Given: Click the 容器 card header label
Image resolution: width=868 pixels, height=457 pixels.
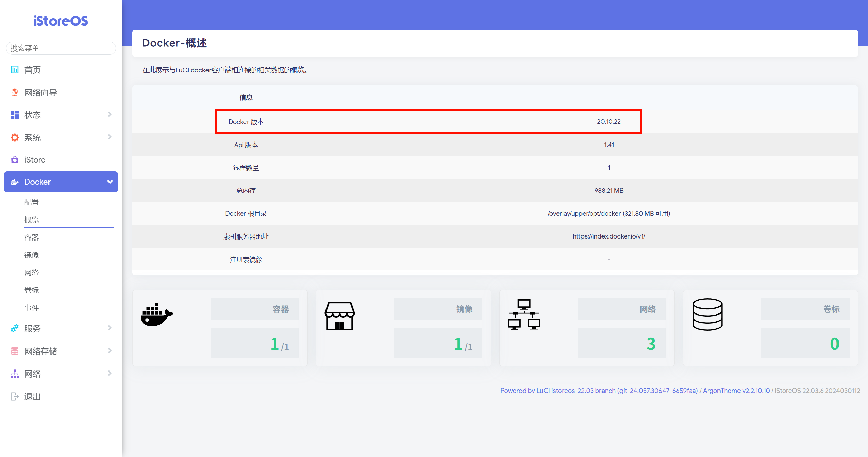Looking at the screenshot, I should 281,309.
